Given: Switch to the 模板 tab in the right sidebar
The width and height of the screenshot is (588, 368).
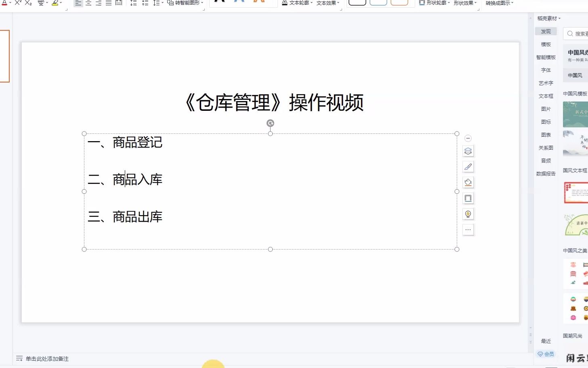Looking at the screenshot, I should 546,44.
